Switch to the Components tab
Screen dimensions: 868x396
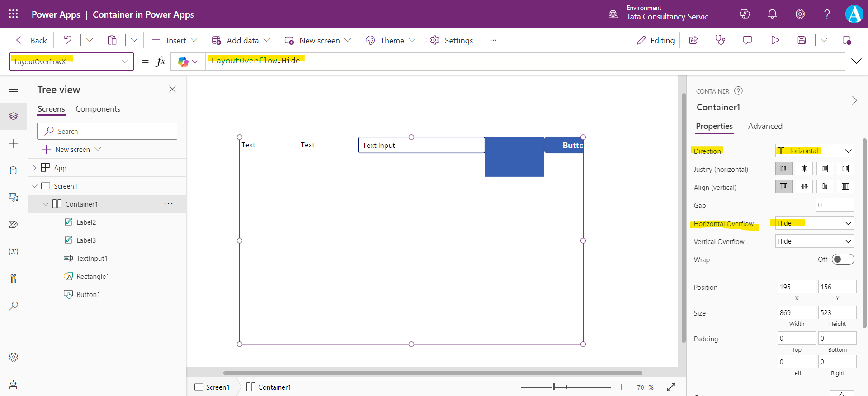(98, 109)
